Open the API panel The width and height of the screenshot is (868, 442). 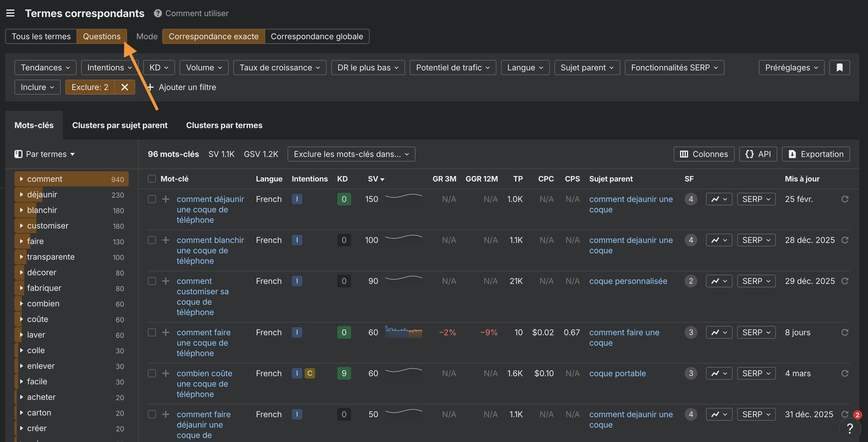point(758,154)
